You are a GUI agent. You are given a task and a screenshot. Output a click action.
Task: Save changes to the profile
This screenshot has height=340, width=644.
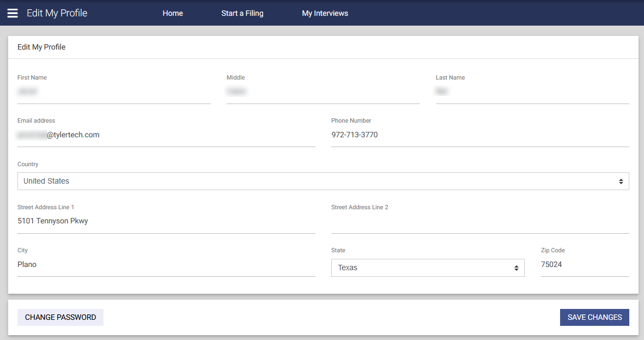[594, 317]
